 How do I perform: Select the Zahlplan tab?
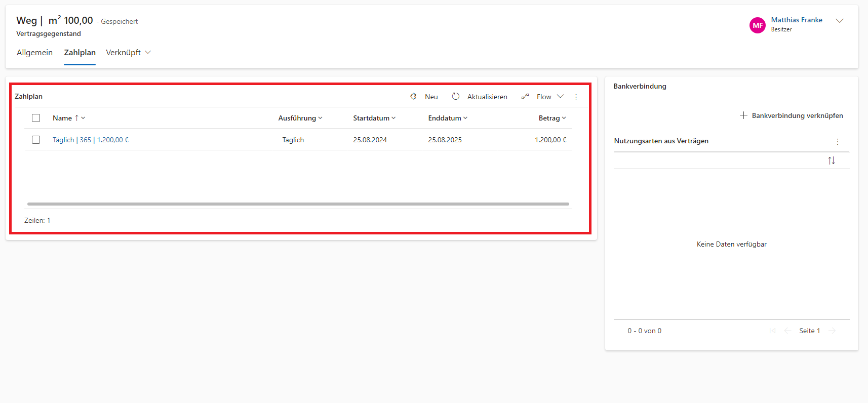(80, 53)
